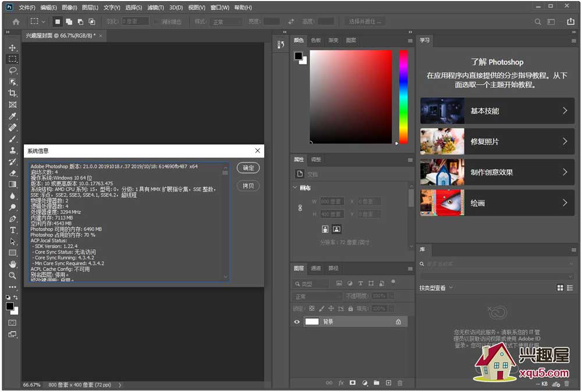Open the Color panel menu
The height and width of the screenshot is (392, 582).
click(x=410, y=41)
